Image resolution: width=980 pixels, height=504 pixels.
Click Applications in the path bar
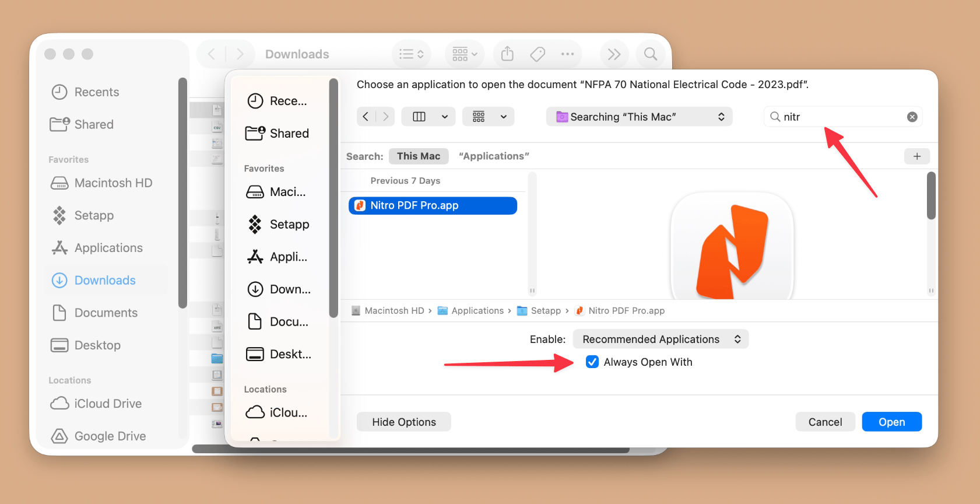click(470, 310)
